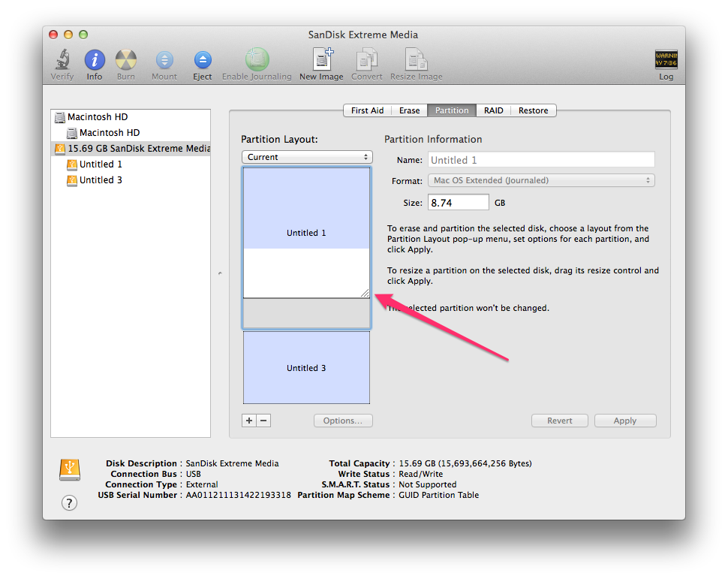The height and width of the screenshot is (579, 728).
Task: Click the partition Name field
Action: (x=541, y=160)
